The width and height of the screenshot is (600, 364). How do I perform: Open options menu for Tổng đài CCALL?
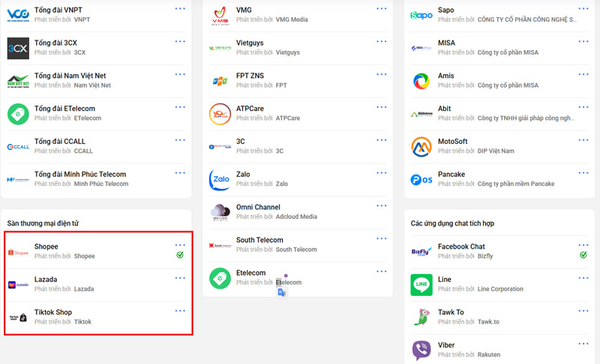[x=180, y=140]
